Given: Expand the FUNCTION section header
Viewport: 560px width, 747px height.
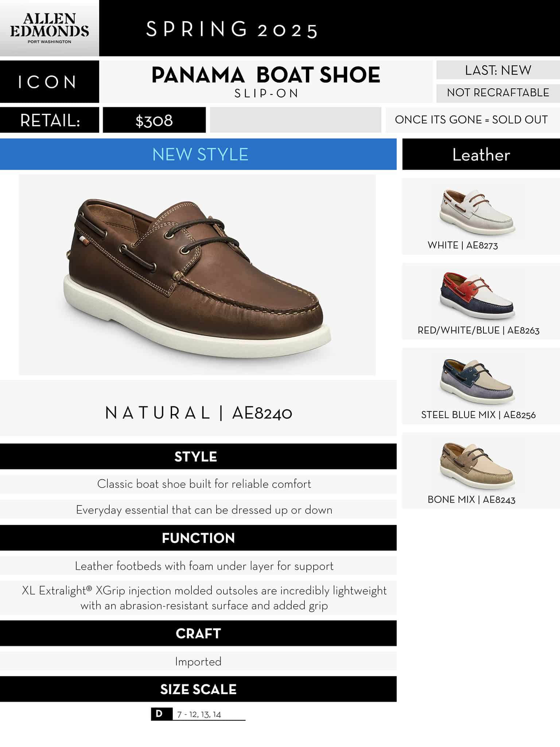Looking at the screenshot, I should [x=198, y=538].
